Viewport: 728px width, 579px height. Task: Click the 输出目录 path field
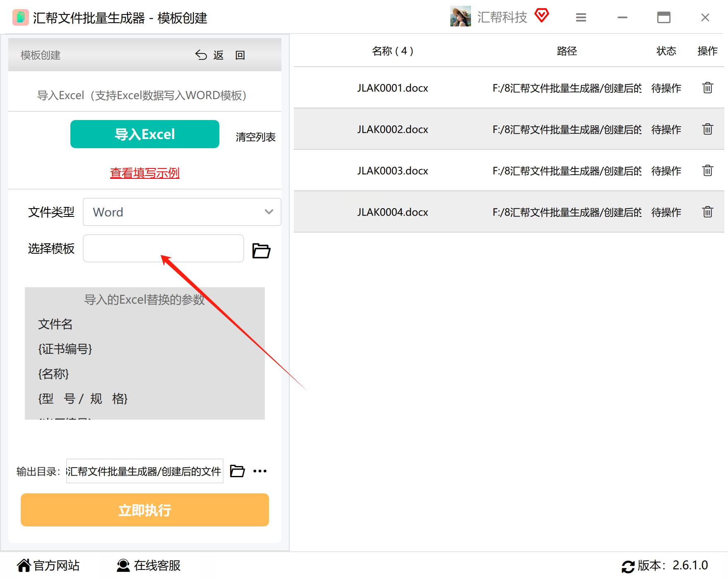coord(145,471)
